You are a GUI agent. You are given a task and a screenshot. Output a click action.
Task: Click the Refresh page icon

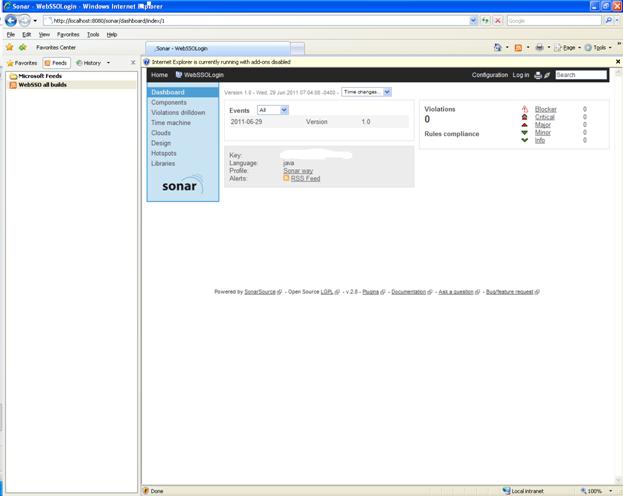point(486,20)
